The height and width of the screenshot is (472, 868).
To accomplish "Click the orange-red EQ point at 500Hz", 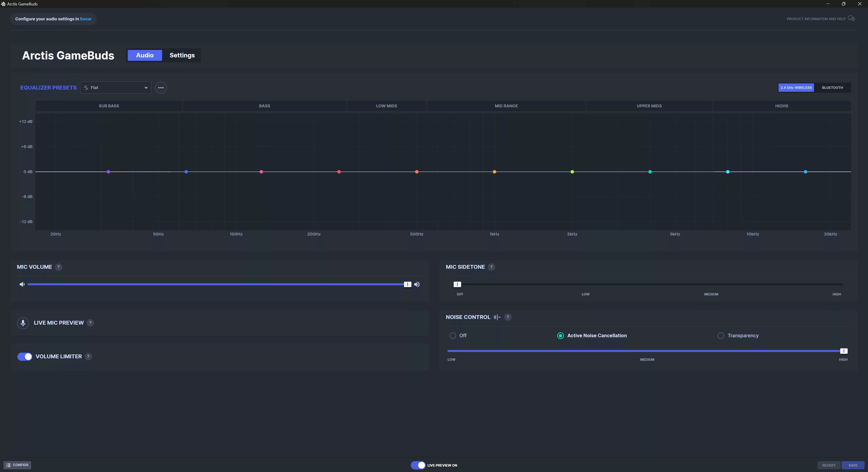I will (x=417, y=172).
